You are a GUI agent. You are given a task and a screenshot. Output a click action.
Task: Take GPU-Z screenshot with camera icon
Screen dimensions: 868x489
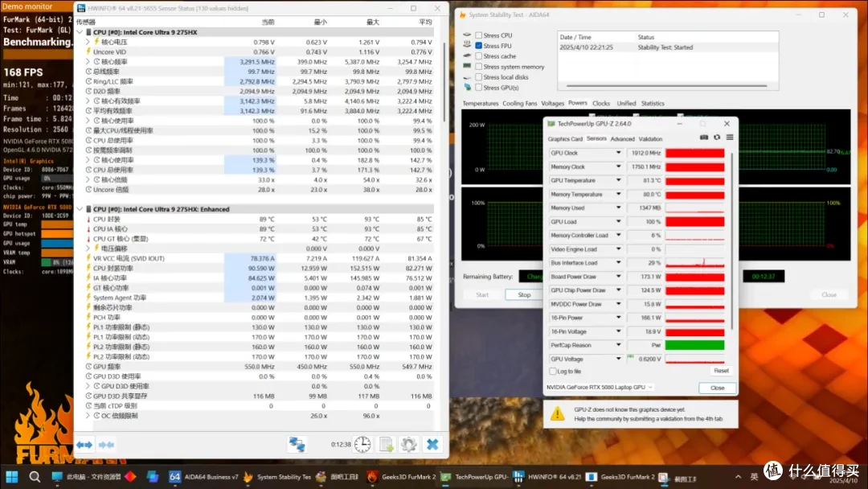[704, 138]
